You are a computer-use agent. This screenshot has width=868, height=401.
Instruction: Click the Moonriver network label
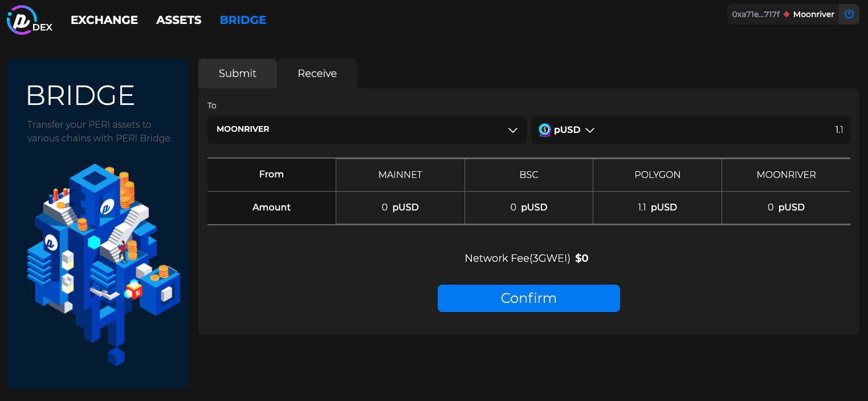814,14
